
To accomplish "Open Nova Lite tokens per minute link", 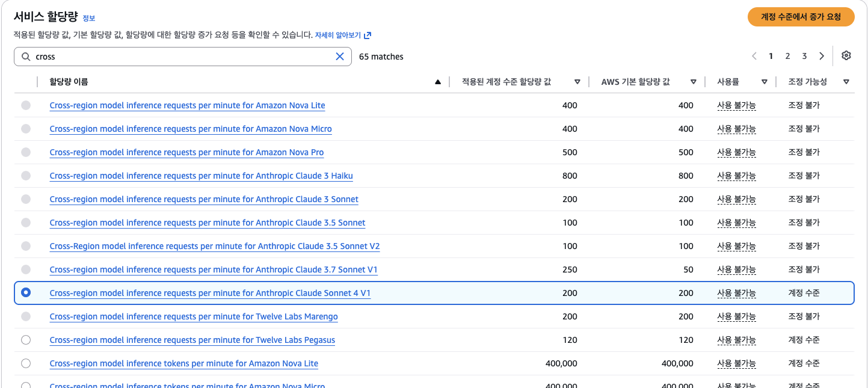I will (x=184, y=363).
